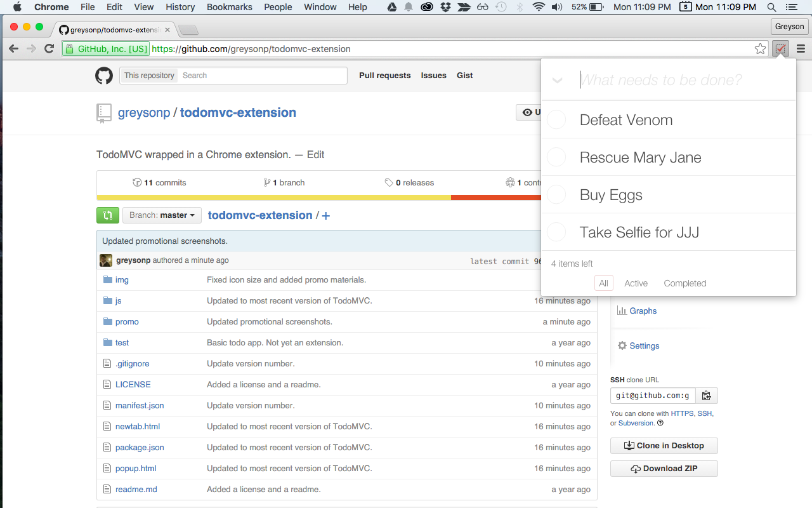Click the address bar URL

pos(251,49)
